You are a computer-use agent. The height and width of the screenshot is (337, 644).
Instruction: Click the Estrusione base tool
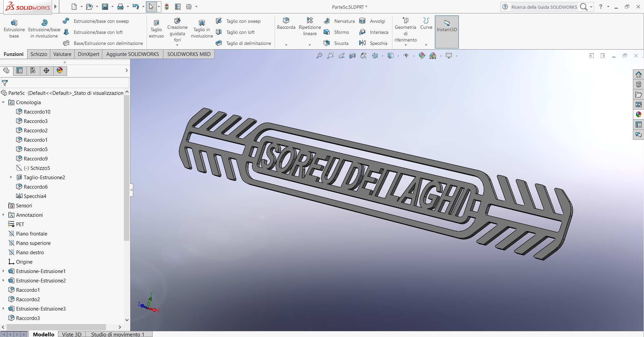(14, 29)
